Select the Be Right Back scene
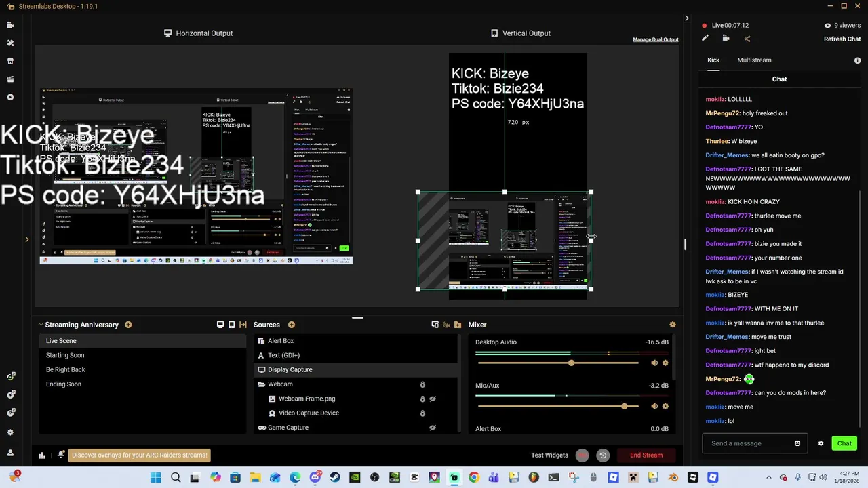The image size is (868, 488). coord(142,370)
